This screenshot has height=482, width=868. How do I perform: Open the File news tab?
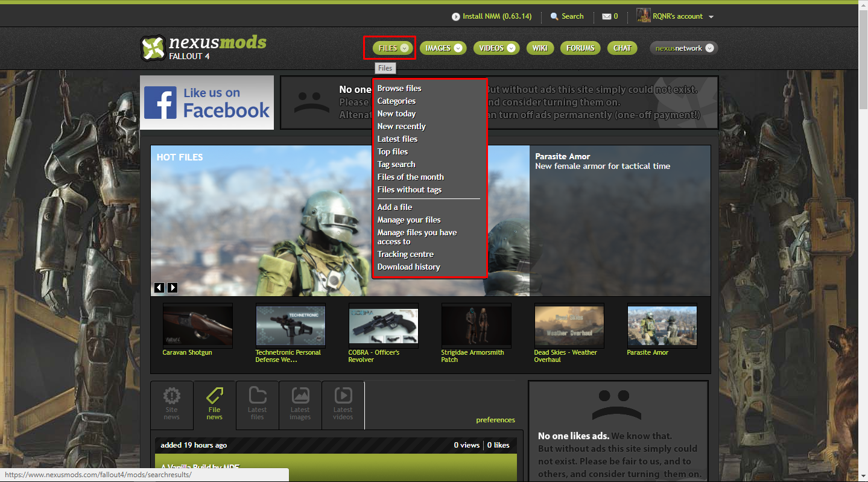[x=215, y=405]
